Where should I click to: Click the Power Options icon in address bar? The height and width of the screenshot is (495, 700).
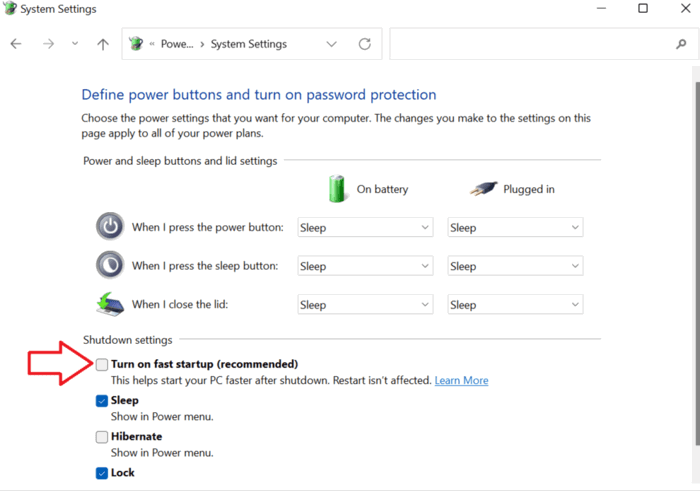136,44
